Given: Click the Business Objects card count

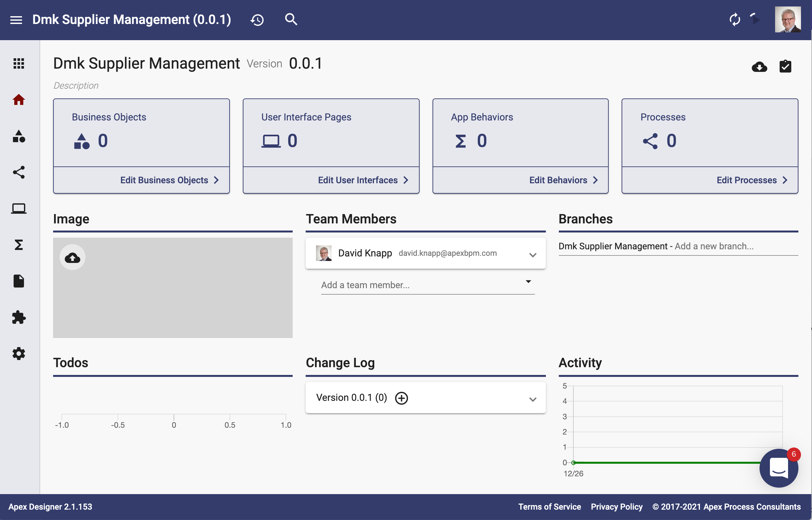Looking at the screenshot, I should click(x=103, y=141).
